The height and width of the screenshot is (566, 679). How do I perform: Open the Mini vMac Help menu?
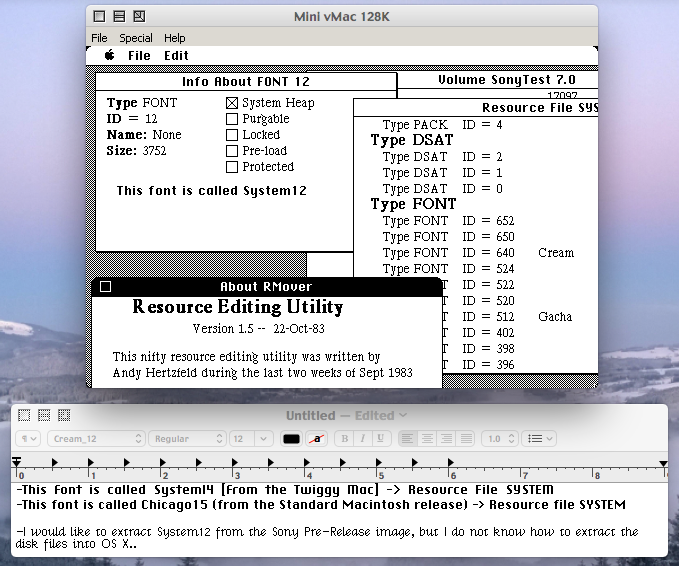[175, 38]
